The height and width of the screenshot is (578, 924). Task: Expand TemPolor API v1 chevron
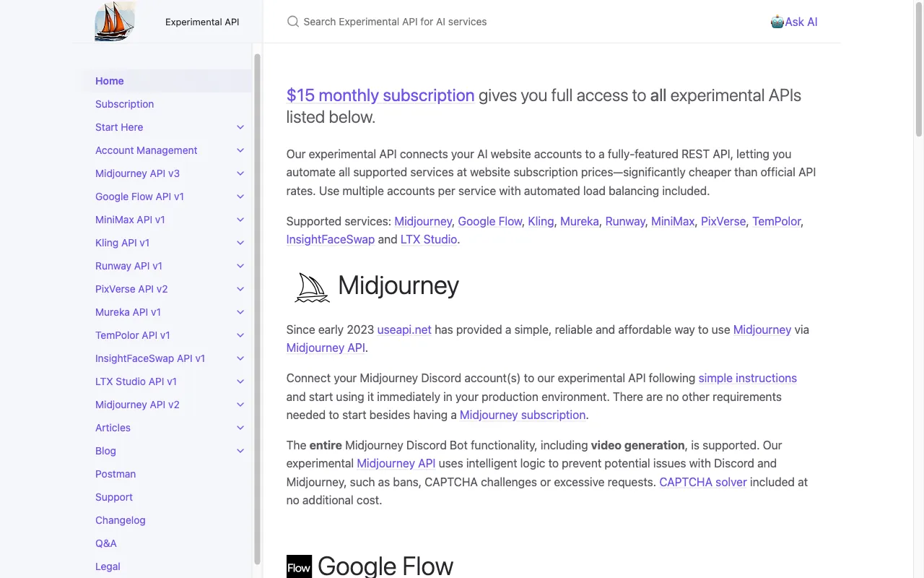tap(240, 335)
